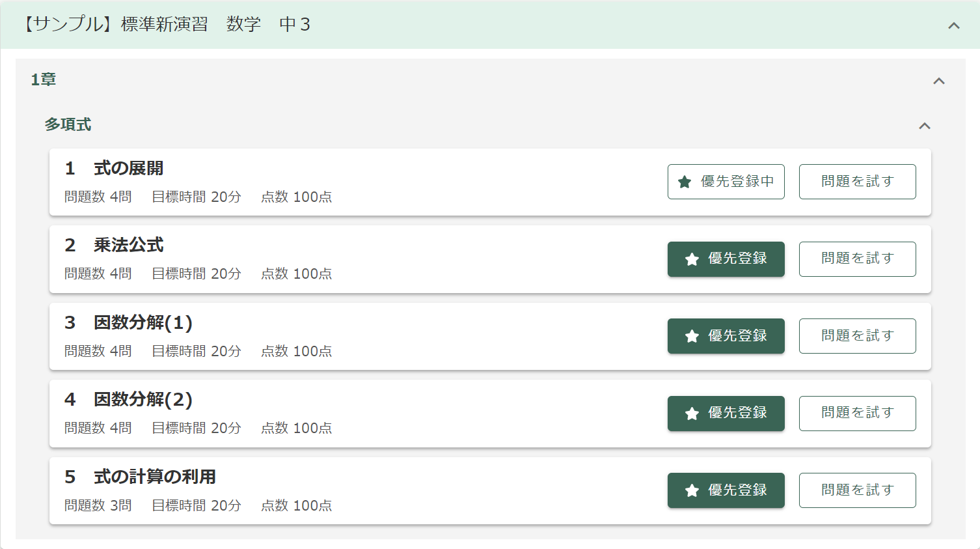Viewport: 980px width, 549px height.
Task: Click star icon in 式の計算の利用 row
Action: [x=692, y=490]
